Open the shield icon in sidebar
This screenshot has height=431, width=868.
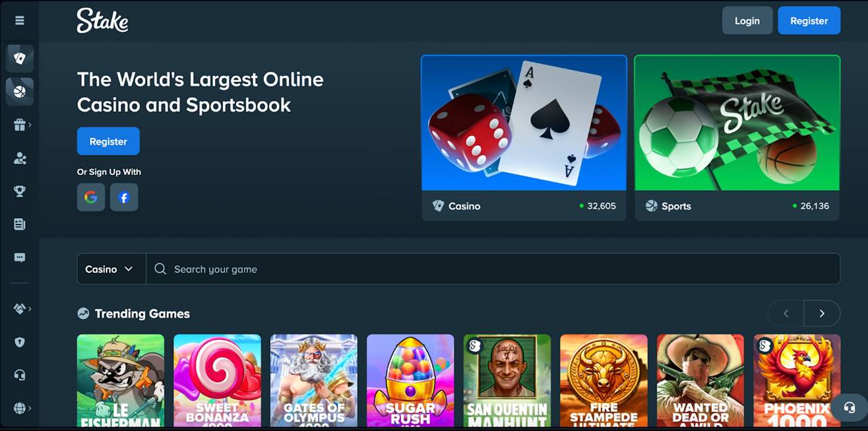[20, 342]
